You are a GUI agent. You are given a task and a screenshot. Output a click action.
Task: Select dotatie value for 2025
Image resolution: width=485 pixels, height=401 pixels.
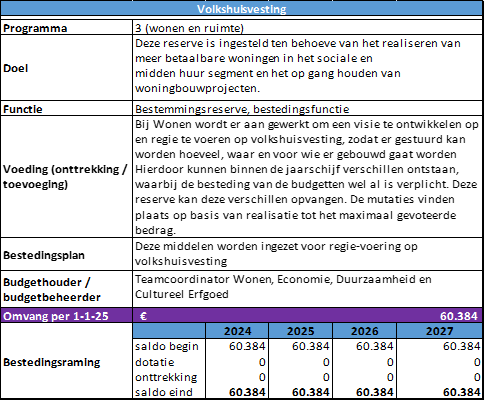[326, 362]
